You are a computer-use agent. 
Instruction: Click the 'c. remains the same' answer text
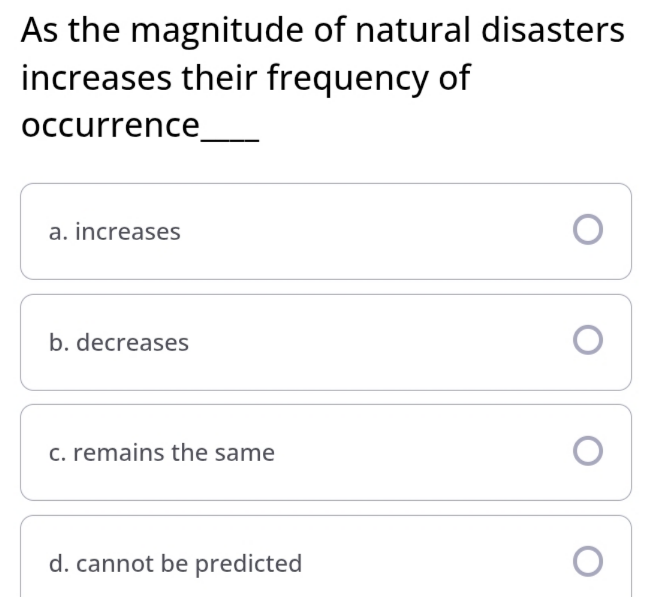(x=162, y=453)
